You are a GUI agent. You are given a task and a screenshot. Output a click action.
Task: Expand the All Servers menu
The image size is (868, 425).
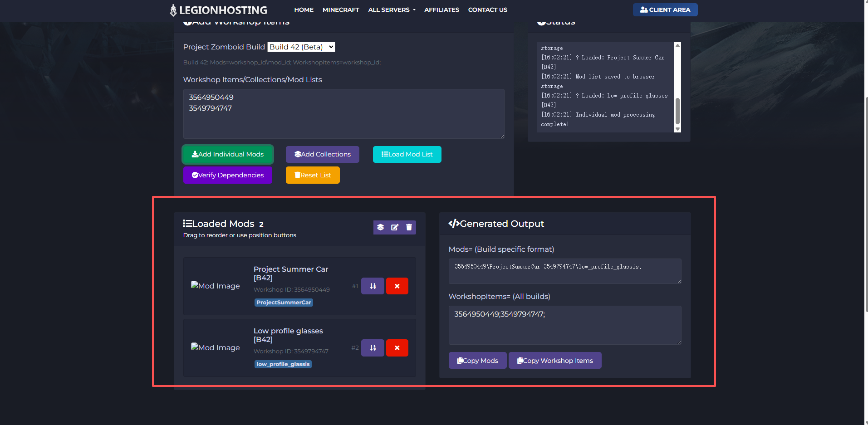[392, 10]
